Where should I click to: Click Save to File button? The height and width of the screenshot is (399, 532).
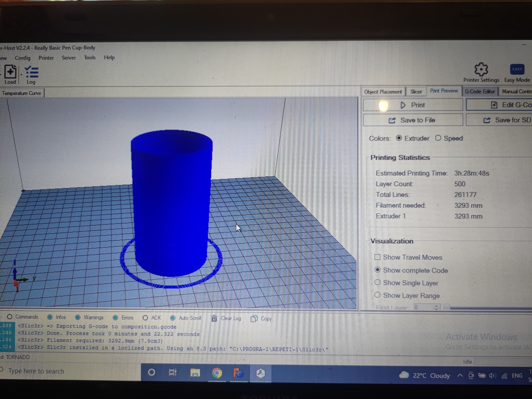click(413, 120)
